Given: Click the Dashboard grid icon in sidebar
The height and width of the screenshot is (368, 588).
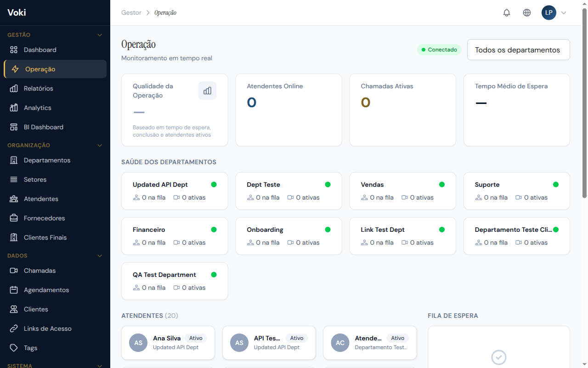Looking at the screenshot, I should [x=14, y=50].
